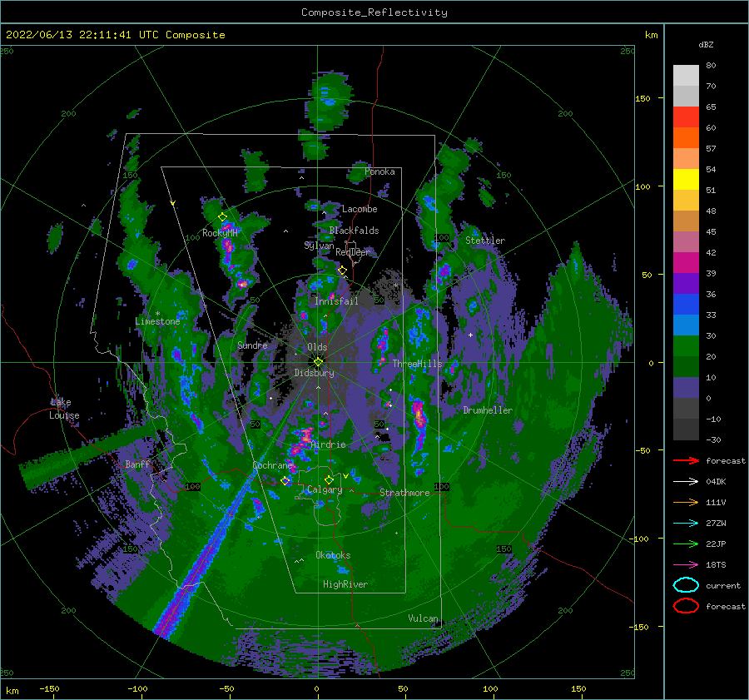
Task: Select the bright green 30 dBZ legend swatch
Action: pos(686,346)
